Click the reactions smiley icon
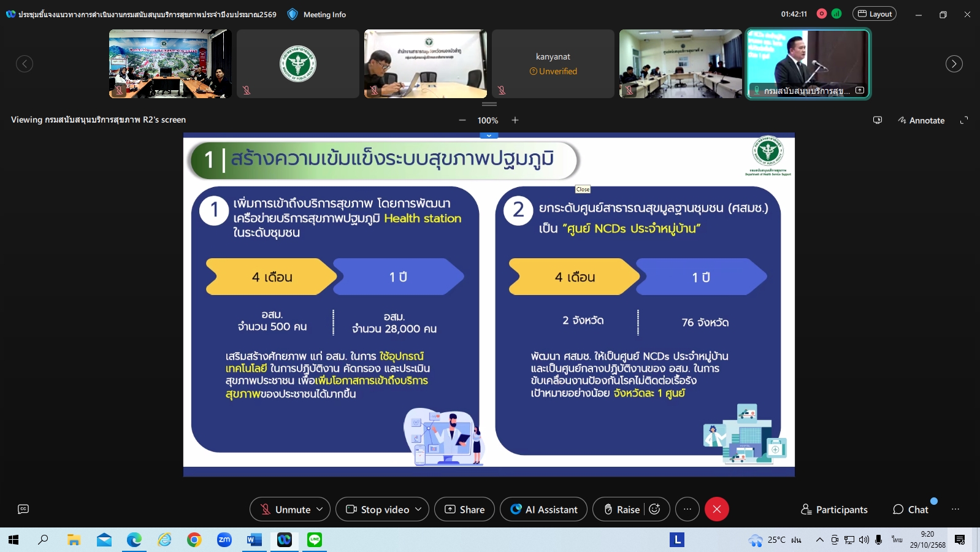This screenshot has width=980, height=552. [654, 509]
